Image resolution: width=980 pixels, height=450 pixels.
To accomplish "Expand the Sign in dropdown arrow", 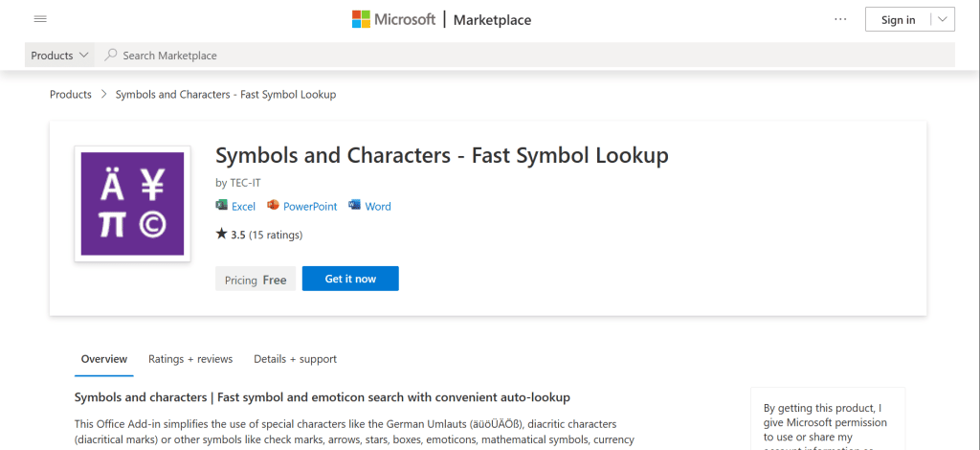I will point(942,20).
